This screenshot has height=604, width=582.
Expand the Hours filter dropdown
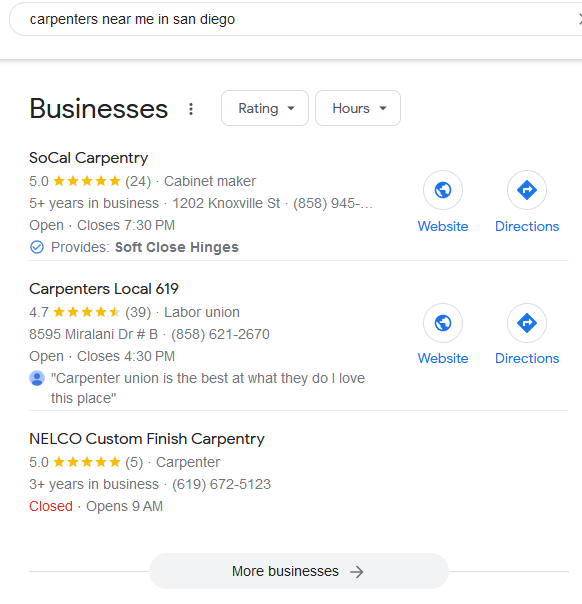[358, 108]
